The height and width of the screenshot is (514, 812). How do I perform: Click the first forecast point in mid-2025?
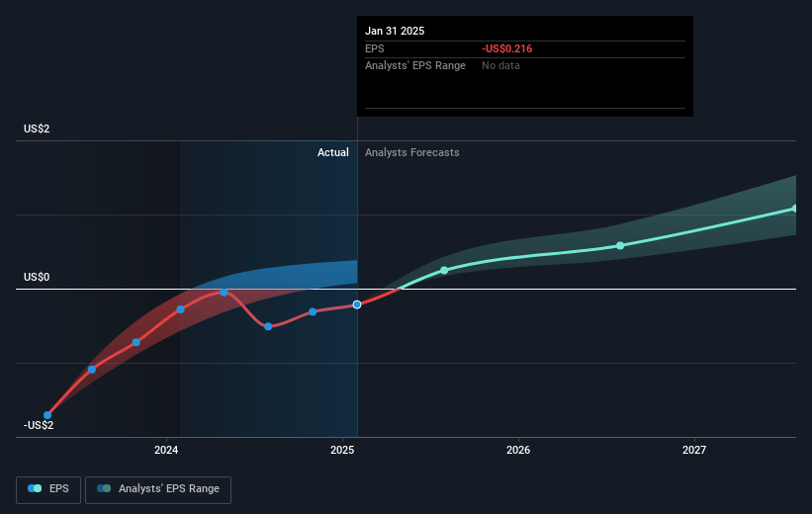pos(444,270)
